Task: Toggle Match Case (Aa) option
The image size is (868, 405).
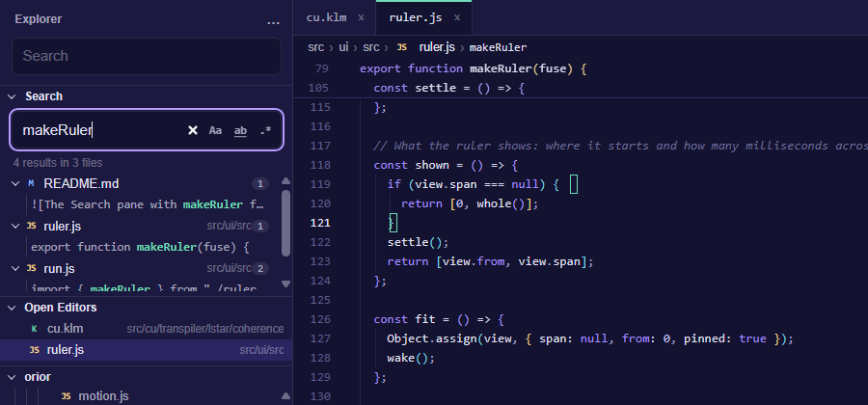Action: pos(215,130)
